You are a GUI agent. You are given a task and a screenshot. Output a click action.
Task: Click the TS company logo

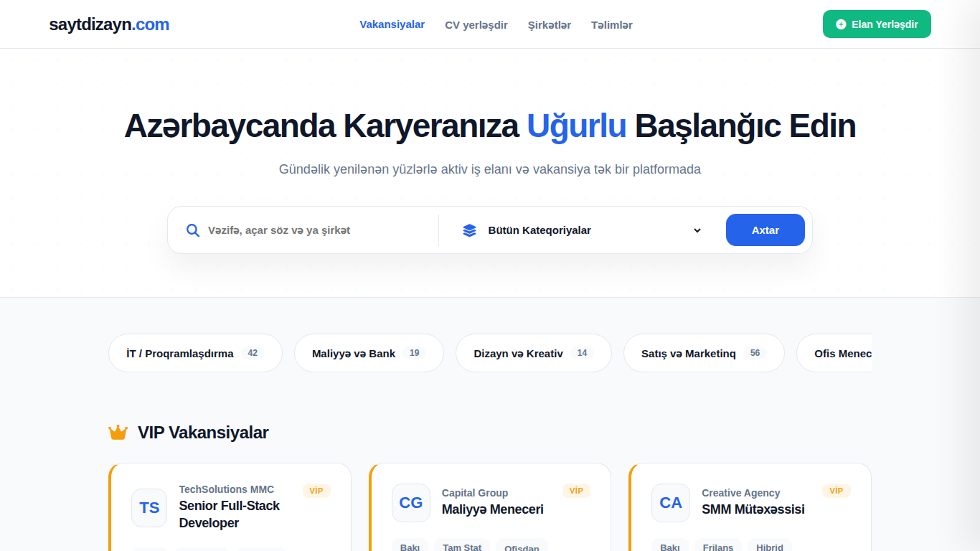coord(149,508)
